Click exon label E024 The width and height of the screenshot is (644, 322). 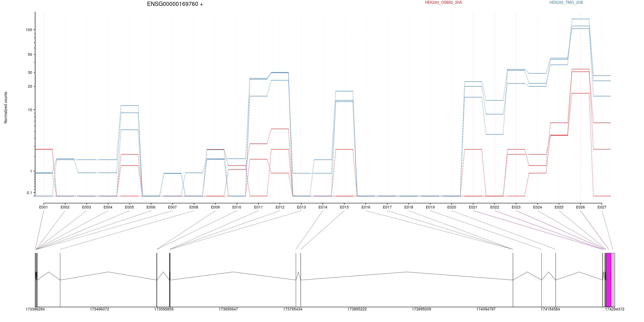pyautogui.click(x=537, y=207)
